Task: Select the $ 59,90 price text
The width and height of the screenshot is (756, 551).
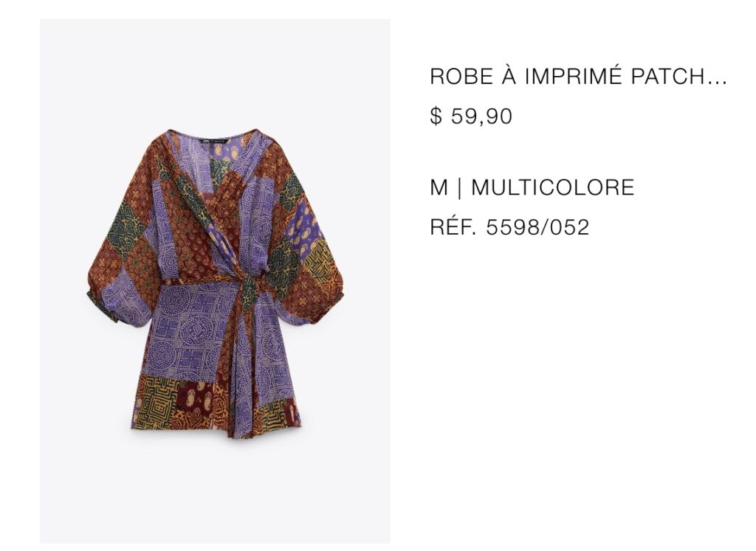Action: (x=471, y=116)
